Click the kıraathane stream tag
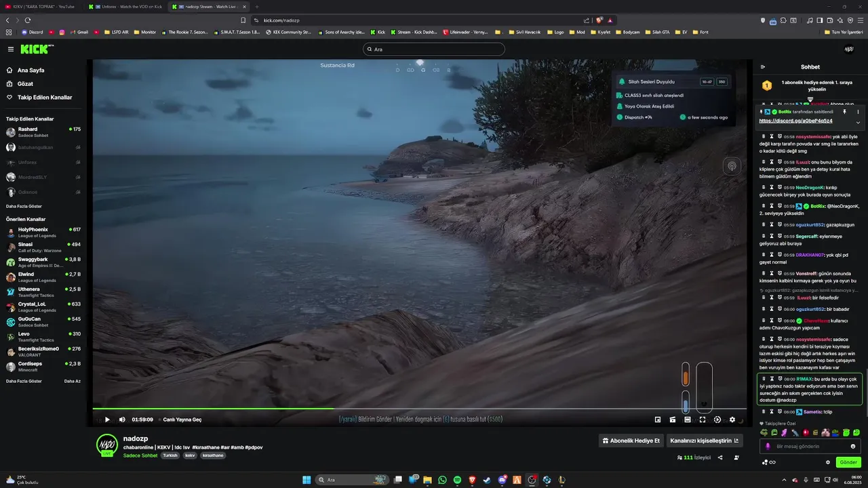The image size is (868, 488). 212,455
